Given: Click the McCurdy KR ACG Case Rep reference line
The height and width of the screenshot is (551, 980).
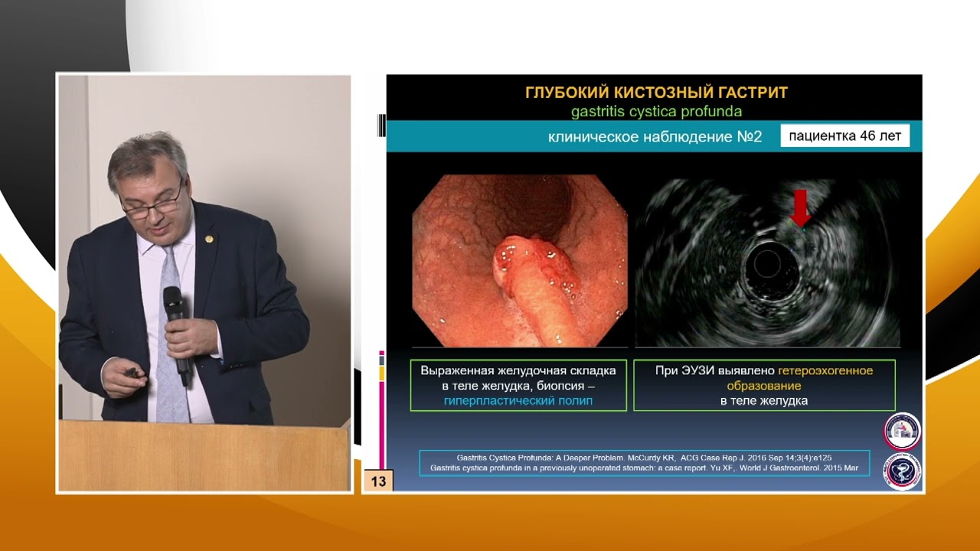Looking at the screenshot, I should (x=643, y=458).
